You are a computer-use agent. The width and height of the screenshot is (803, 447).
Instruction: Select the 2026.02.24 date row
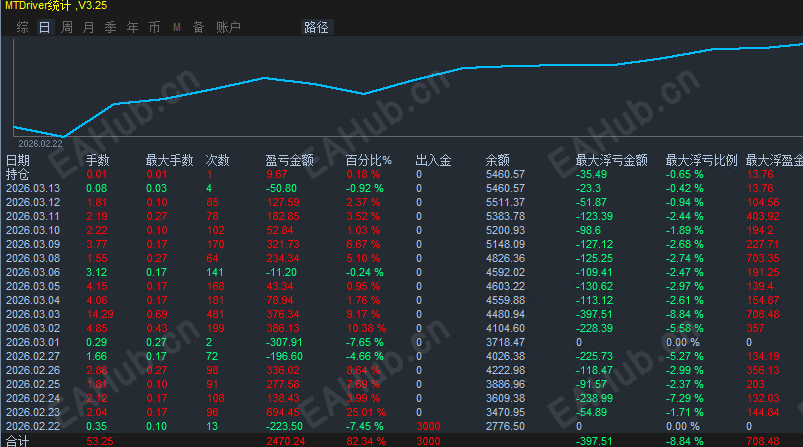coord(33,398)
